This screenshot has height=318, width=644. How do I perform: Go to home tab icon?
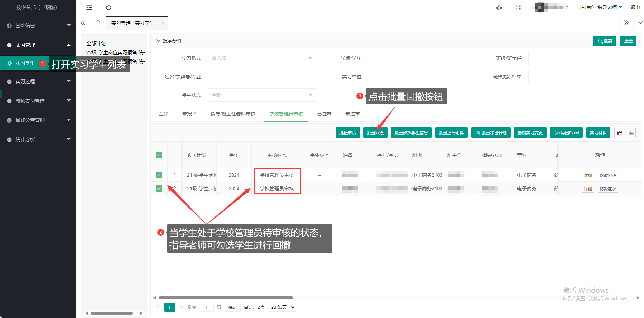pyautogui.click(x=98, y=23)
